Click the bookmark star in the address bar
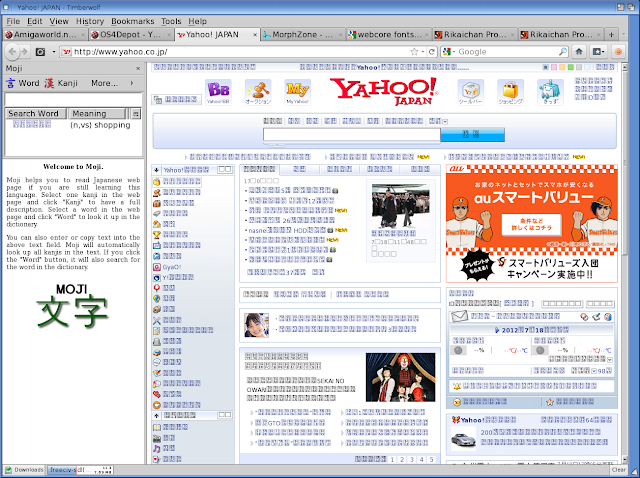The height and width of the screenshot is (478, 640). click(414, 51)
